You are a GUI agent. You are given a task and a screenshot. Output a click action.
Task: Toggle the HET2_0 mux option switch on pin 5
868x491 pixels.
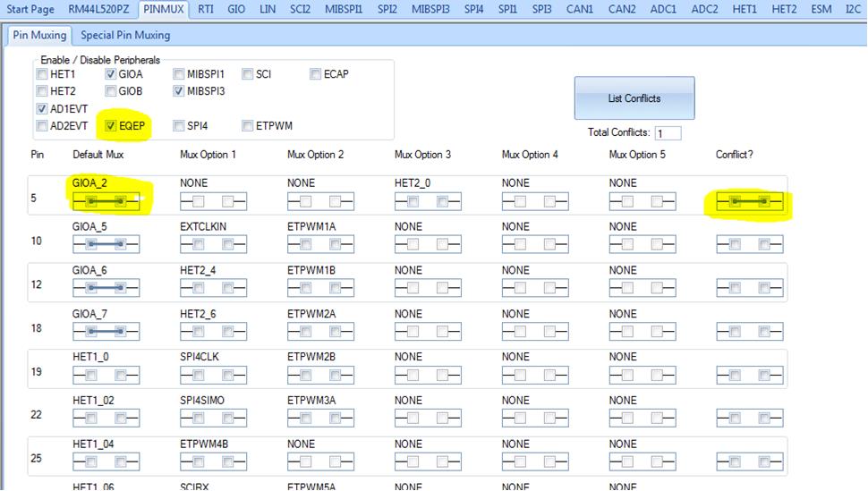(x=428, y=201)
